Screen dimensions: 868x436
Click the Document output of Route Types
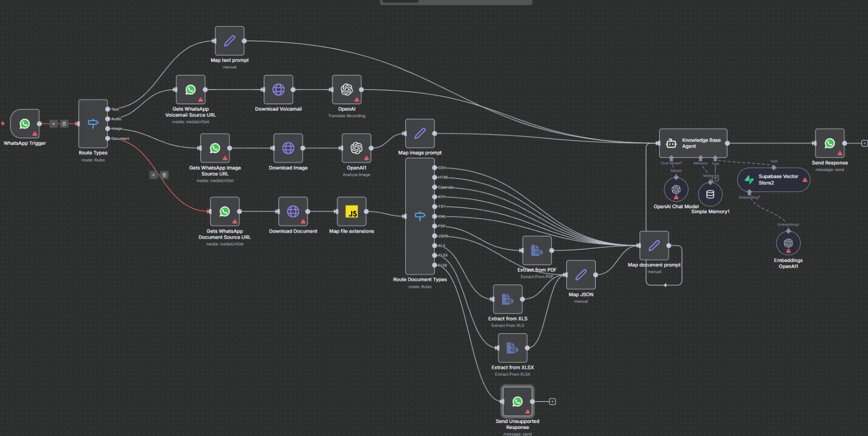[108, 138]
